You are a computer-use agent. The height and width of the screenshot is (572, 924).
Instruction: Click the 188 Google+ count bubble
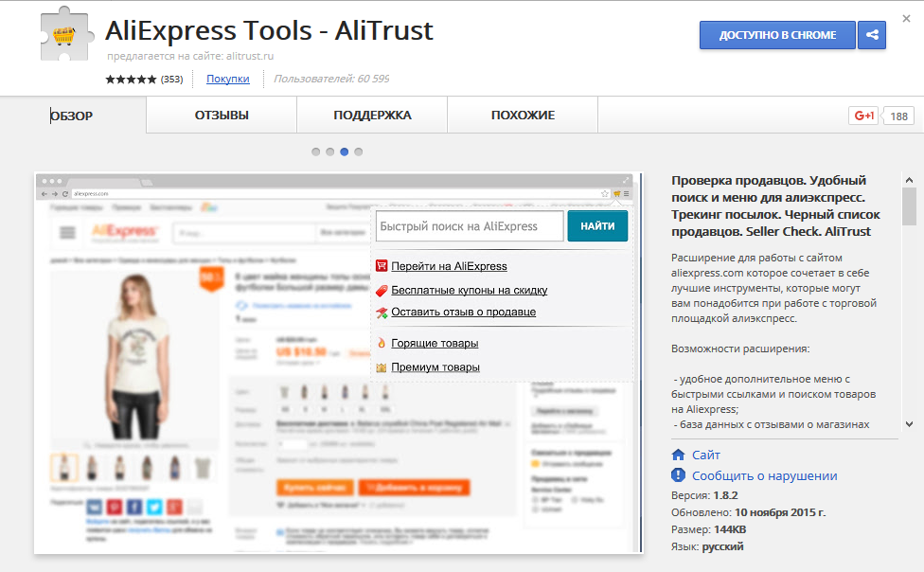point(898,116)
